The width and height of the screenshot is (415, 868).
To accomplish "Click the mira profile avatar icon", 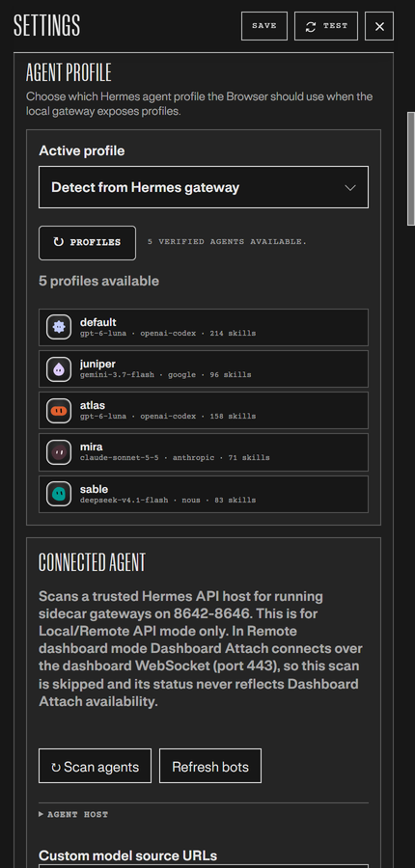I will (x=59, y=452).
